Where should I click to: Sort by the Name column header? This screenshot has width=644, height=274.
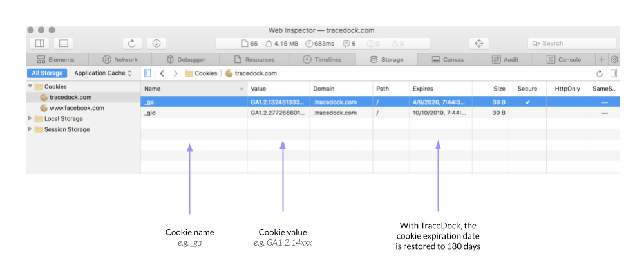194,89
